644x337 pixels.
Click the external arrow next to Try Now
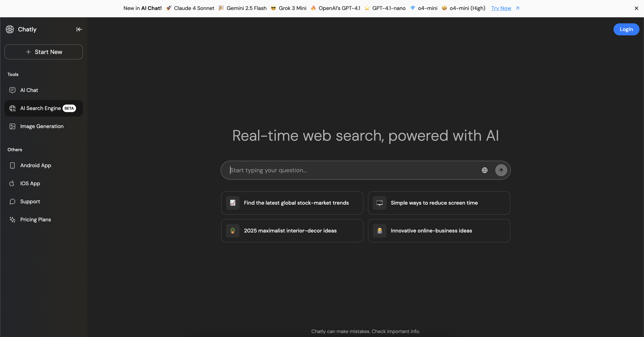click(x=517, y=8)
